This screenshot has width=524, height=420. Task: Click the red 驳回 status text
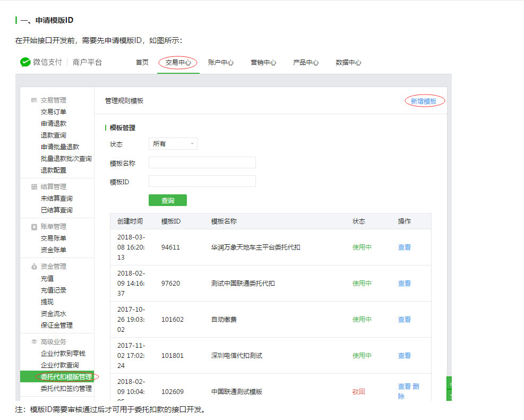point(358,392)
